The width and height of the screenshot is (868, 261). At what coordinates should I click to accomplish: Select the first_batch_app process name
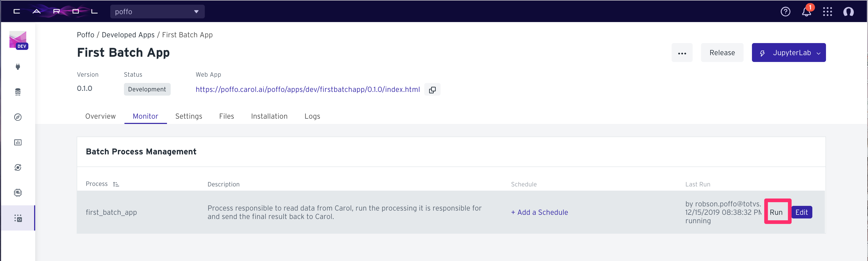click(111, 212)
